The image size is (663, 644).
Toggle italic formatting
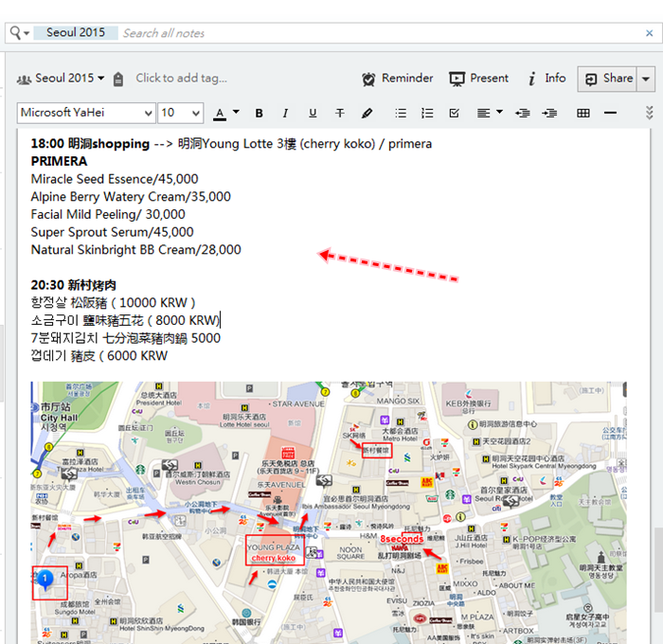285,113
